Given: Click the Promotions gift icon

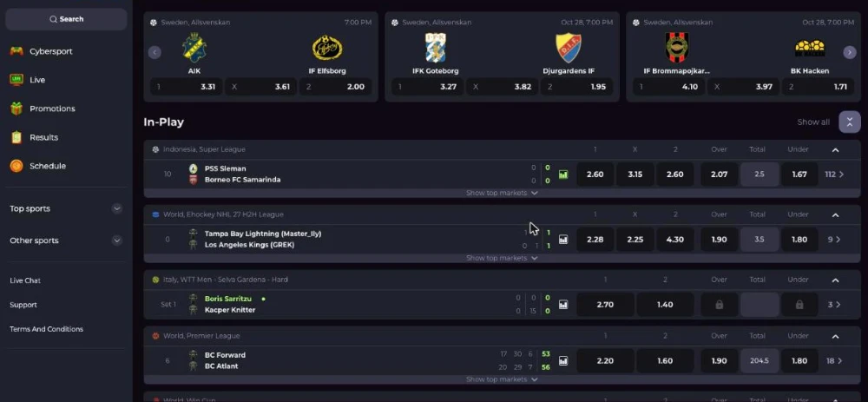Looking at the screenshot, I should coord(16,109).
